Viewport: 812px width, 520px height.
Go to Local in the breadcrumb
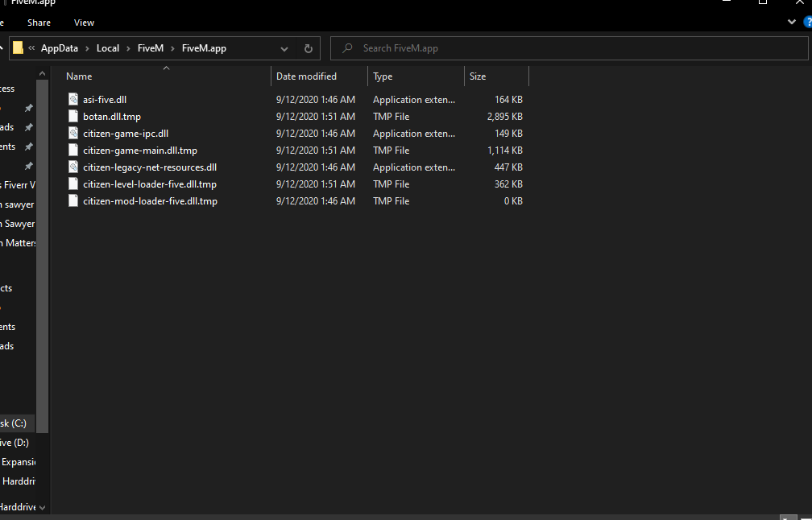coord(108,48)
